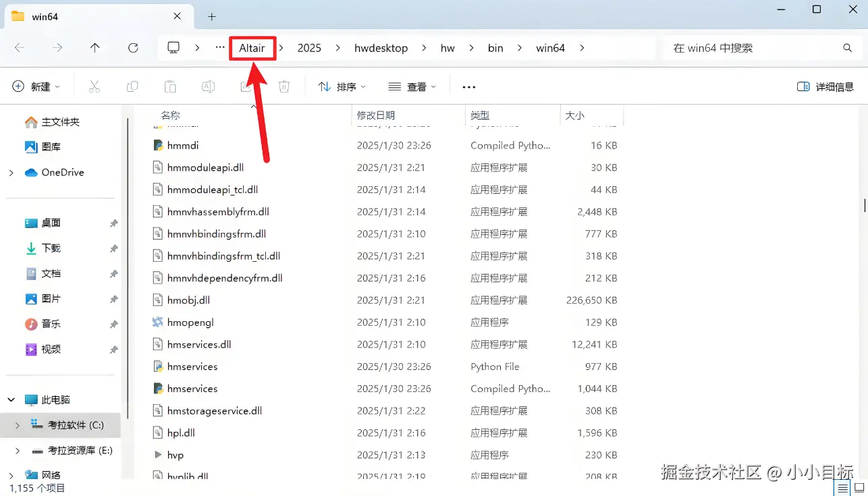This screenshot has height=496, width=868.
Task: Unpin 视频 using its pin icon
Action: (114, 350)
